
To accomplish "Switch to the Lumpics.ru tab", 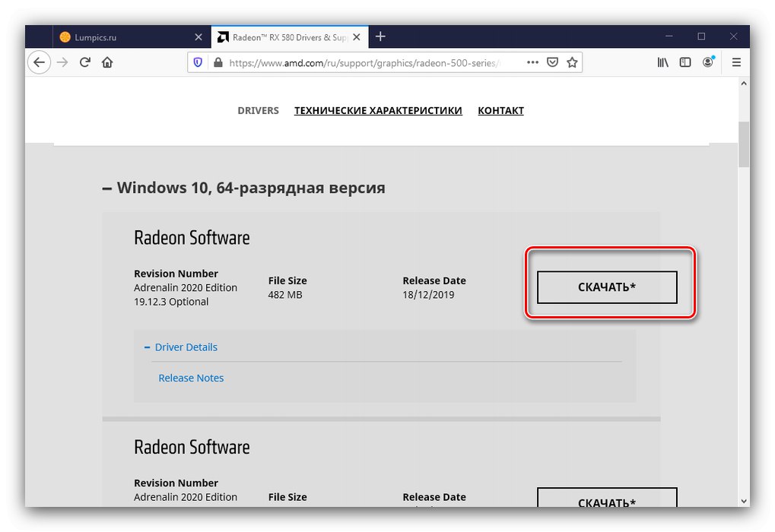I will tap(132, 37).
